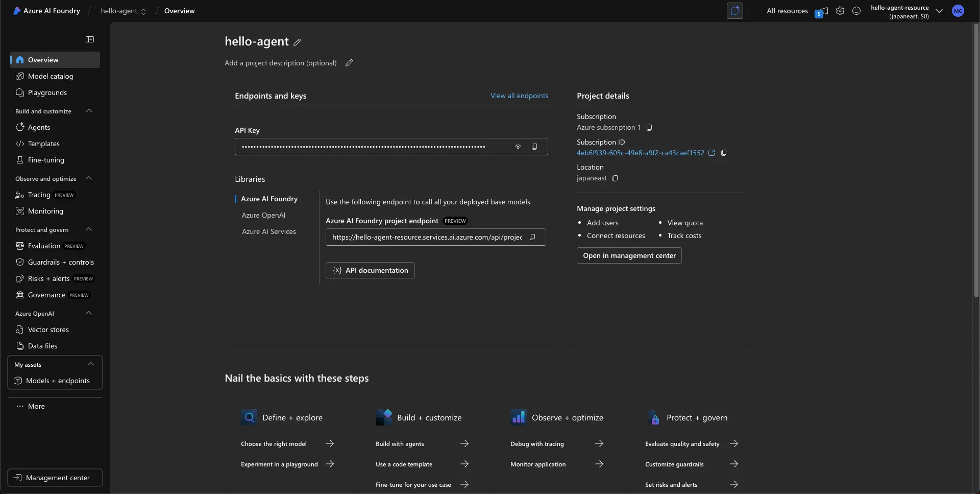Open the hello-agent project switcher dropdown
The width and height of the screenshot is (980, 494).
pos(124,11)
